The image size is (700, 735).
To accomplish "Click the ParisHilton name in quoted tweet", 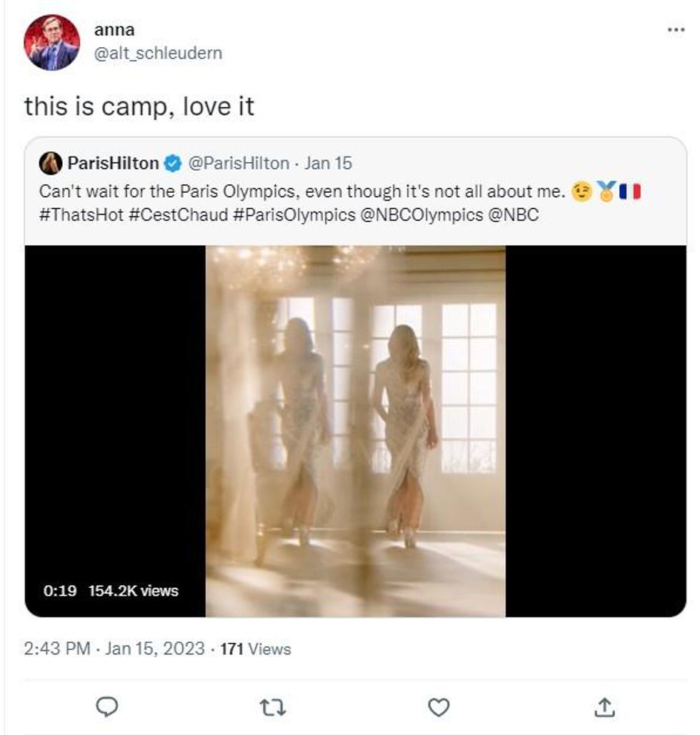I will 113,164.
